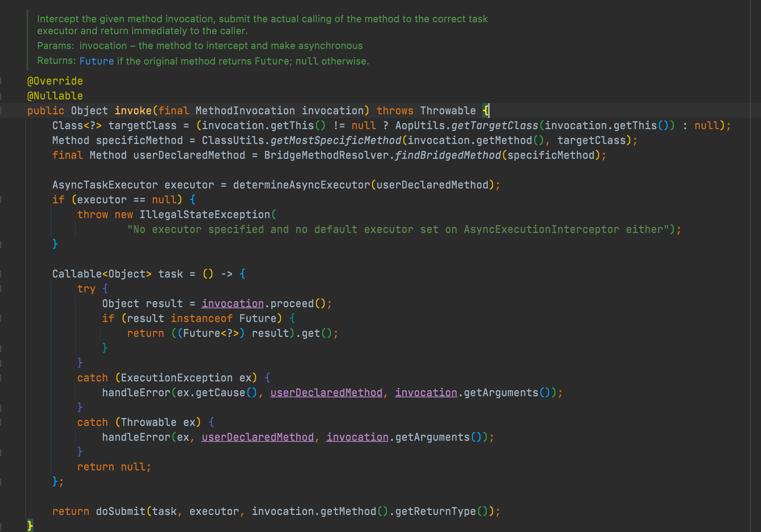Click the @Override annotation
This screenshot has width=761, height=532.
55,81
